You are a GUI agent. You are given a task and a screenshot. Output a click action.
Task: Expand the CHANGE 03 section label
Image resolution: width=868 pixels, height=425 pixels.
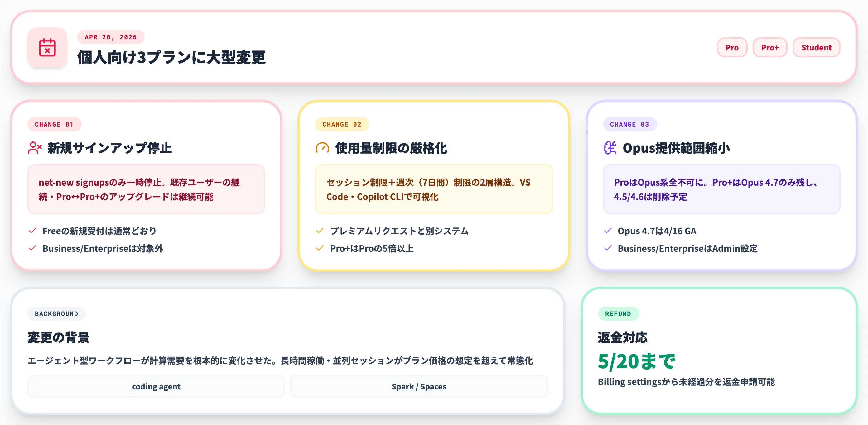630,124
